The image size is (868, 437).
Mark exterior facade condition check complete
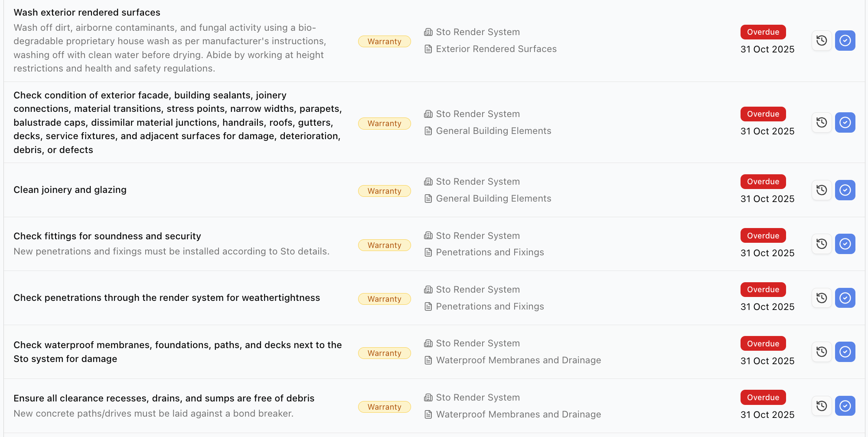pos(845,122)
